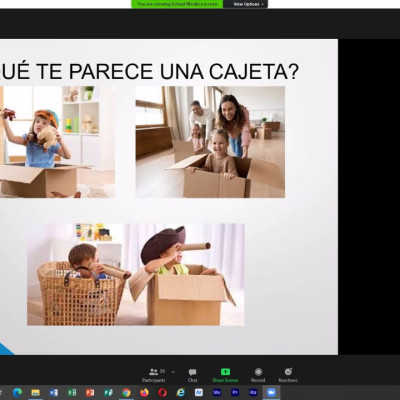Start Share Screen in Zoom

tap(225, 375)
